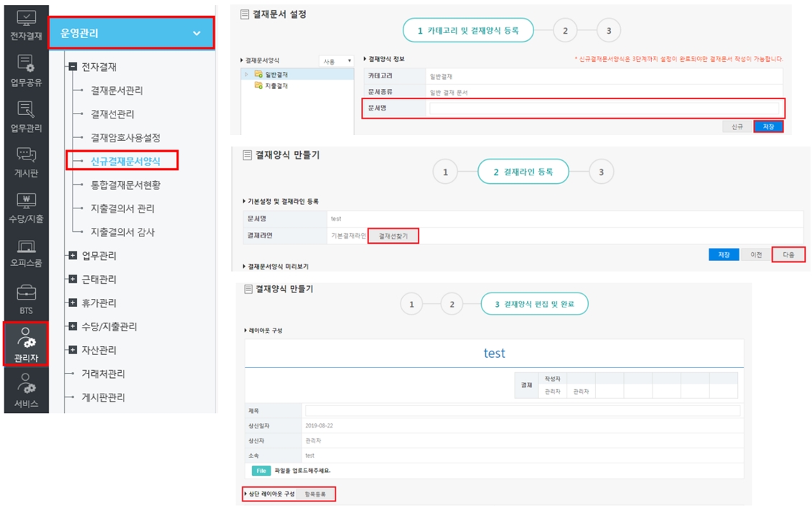
Task: Open 지출결의서 관리 in the tree
Action: tap(123, 208)
